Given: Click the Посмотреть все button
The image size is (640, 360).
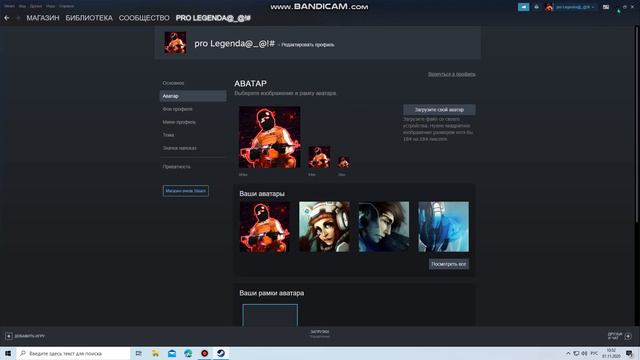Looking at the screenshot, I should [449, 264].
